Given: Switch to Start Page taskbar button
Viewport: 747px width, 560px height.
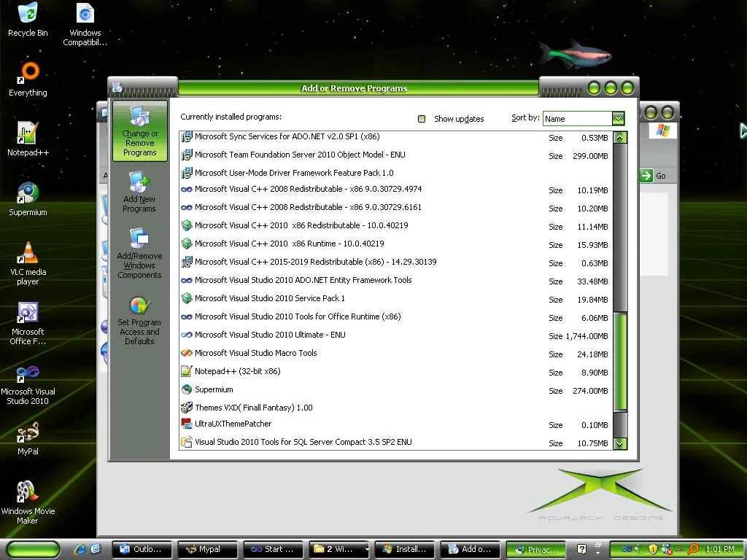Looking at the screenshot, I should (274, 549).
